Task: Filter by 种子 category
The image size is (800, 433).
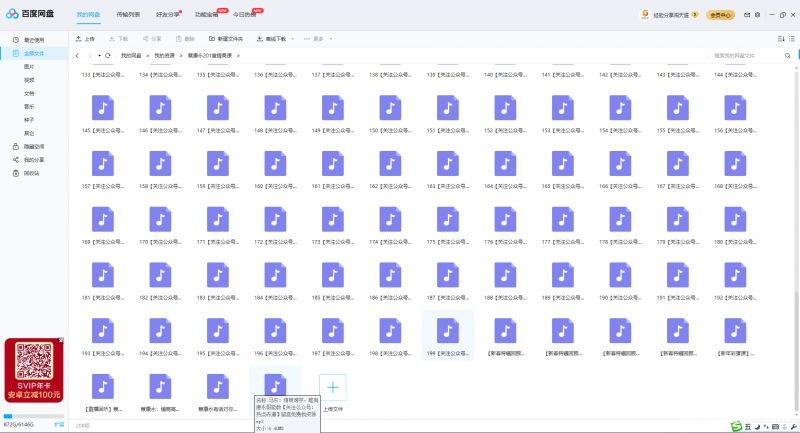Action: [29, 120]
